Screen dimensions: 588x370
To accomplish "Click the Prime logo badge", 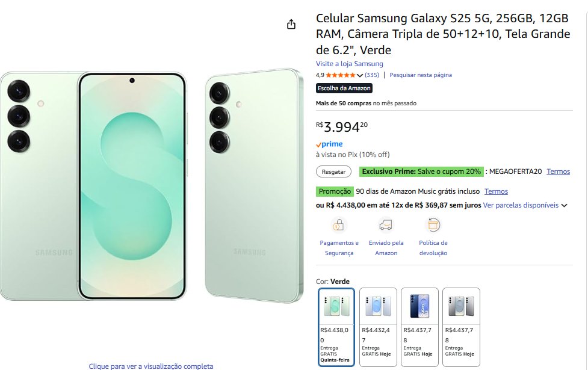I will (x=329, y=144).
